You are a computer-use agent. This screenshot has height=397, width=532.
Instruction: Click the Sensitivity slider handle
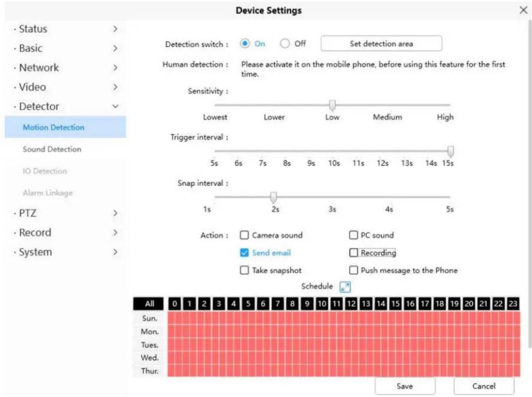coord(333,106)
